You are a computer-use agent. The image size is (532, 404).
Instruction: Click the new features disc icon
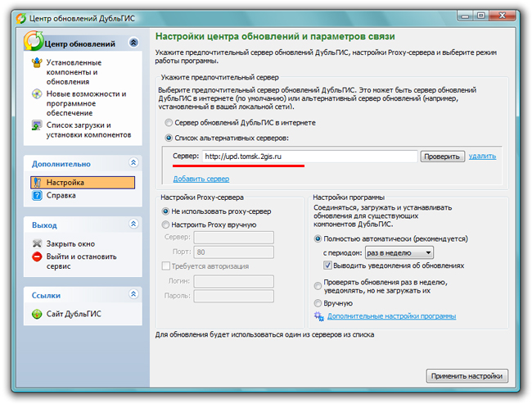point(37,93)
